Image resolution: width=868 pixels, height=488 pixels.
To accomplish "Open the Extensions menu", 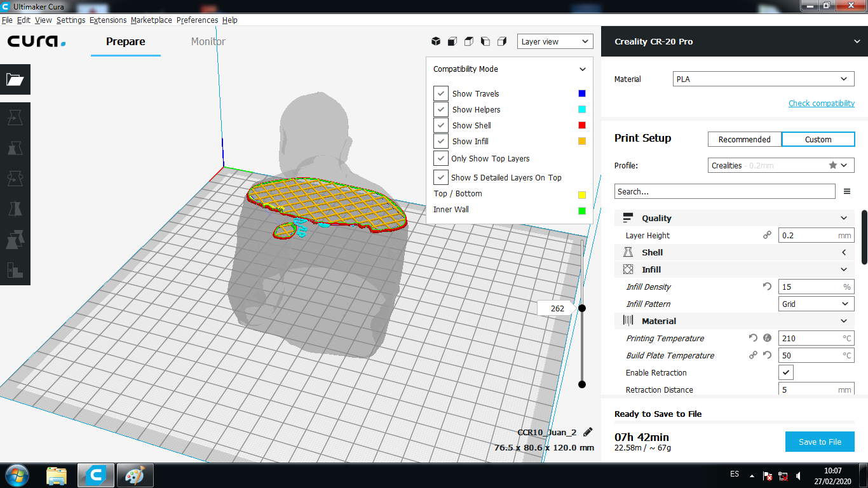I will tap(108, 20).
